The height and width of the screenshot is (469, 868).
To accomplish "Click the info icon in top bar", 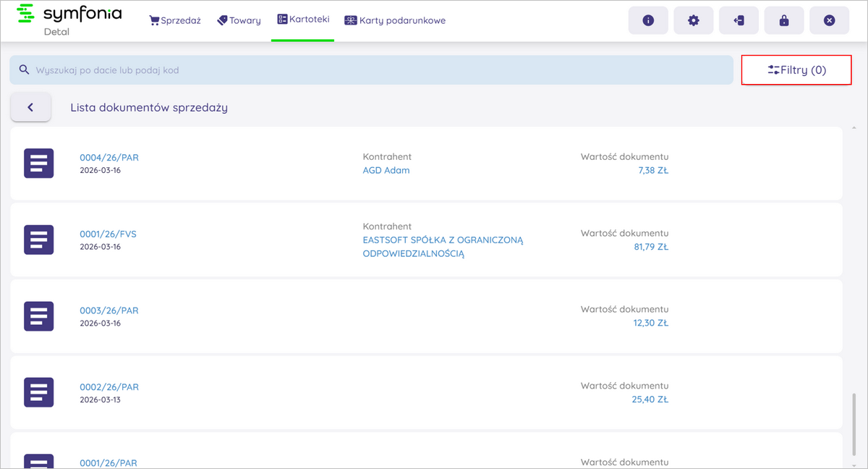I will [648, 20].
